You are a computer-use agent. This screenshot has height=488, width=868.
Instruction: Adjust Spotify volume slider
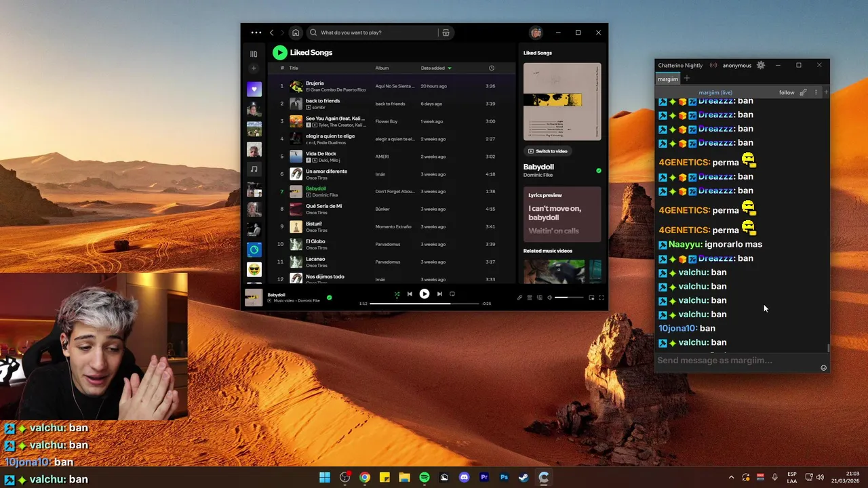click(569, 298)
